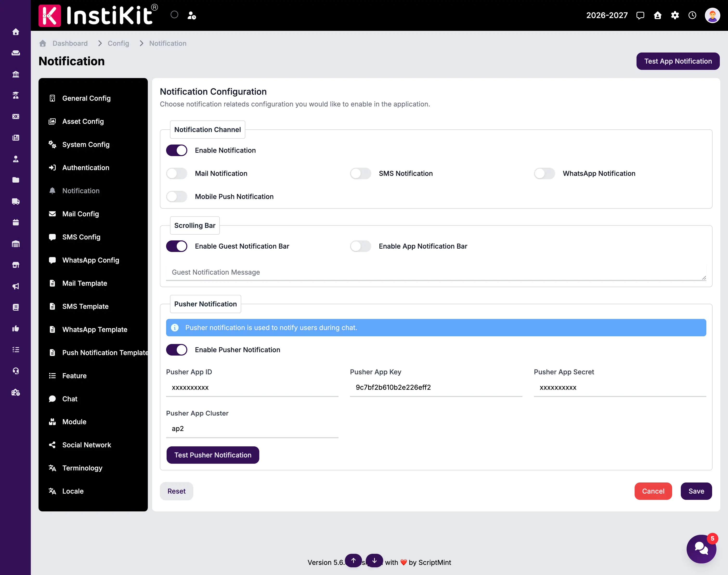728x575 pixels.
Task: Click the Save button
Action: point(696,491)
